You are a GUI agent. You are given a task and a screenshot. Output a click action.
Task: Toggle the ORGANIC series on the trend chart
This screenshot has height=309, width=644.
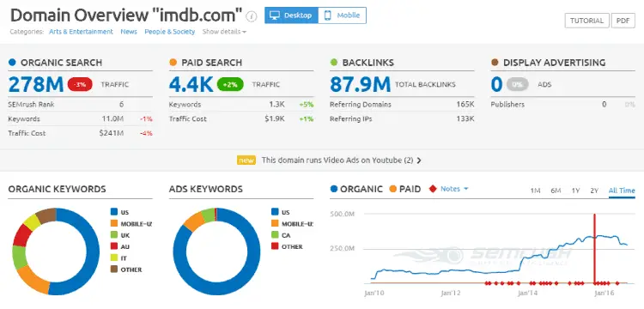356,189
